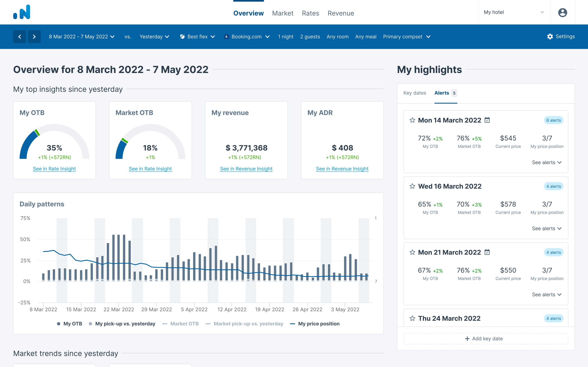The width and height of the screenshot is (588, 367).
Task: Expand alerts for Mon 14 March 2022
Action: [x=547, y=162]
